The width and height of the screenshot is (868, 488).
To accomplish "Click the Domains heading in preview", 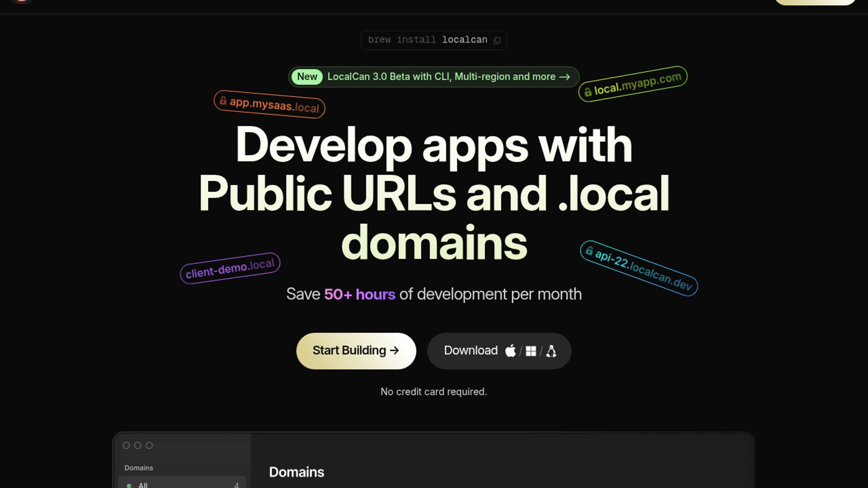I will [297, 472].
